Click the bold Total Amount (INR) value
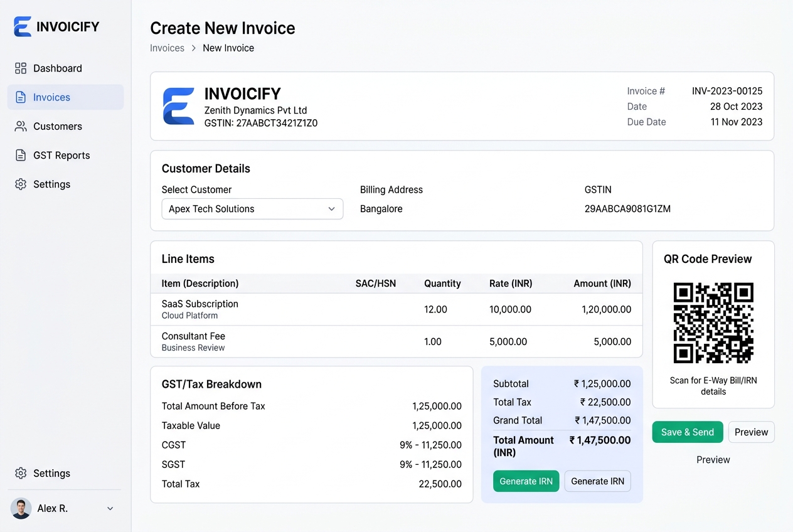Image resolution: width=793 pixels, height=532 pixels. pyautogui.click(x=600, y=440)
